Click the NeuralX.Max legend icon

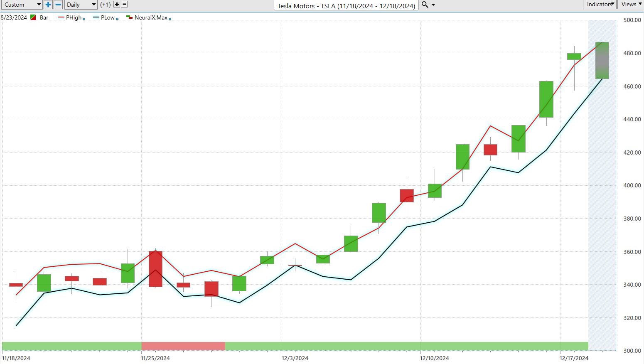129,17
